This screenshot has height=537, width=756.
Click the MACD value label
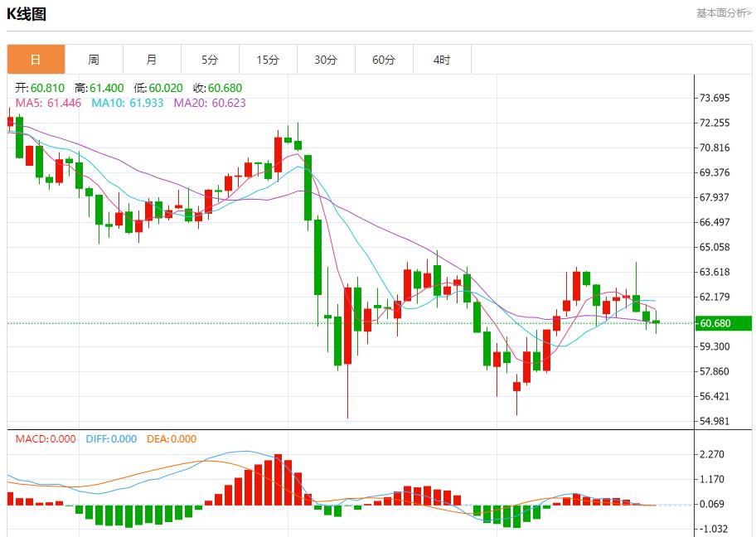[x=45, y=439]
